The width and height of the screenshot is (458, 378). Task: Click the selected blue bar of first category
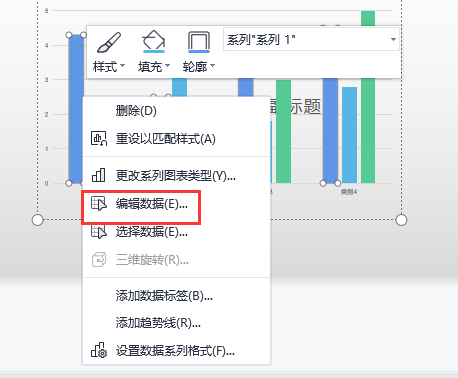pos(76,109)
